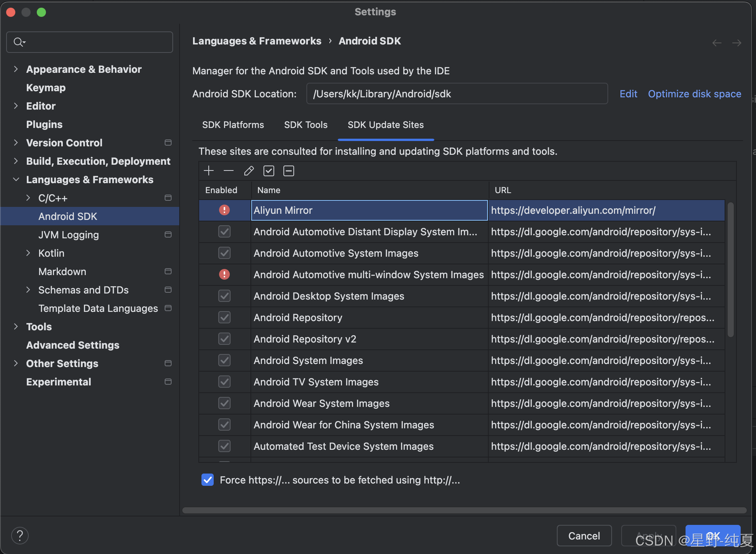Click Optimize disk space link
The image size is (756, 554).
click(694, 94)
